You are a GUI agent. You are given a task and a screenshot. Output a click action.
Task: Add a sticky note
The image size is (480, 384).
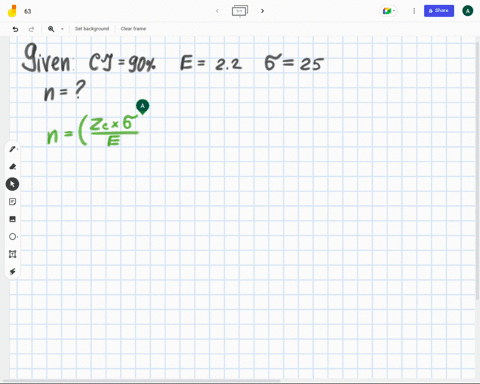click(12, 202)
